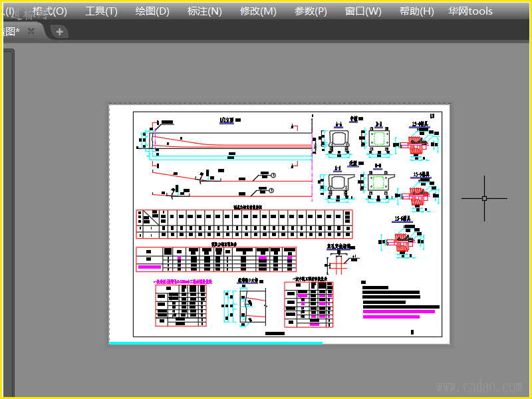This screenshot has width=532, height=399.
Task: Select the drawing sheet thumbnail in the viewport
Action: point(279,224)
